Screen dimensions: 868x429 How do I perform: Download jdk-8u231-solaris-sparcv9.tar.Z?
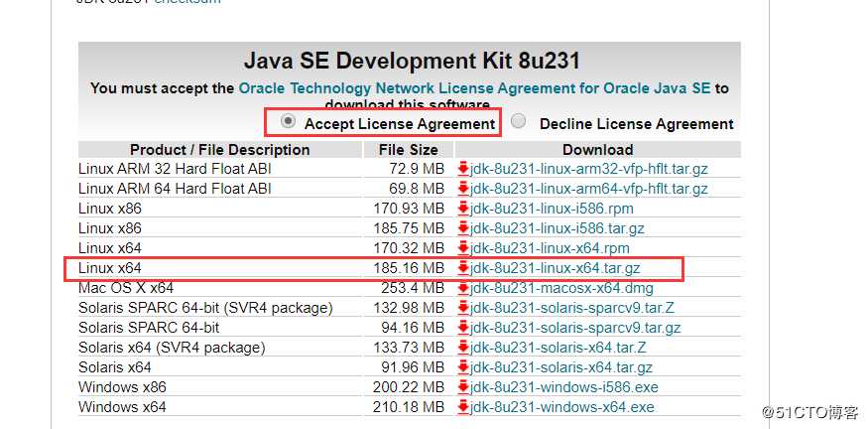[x=571, y=308]
